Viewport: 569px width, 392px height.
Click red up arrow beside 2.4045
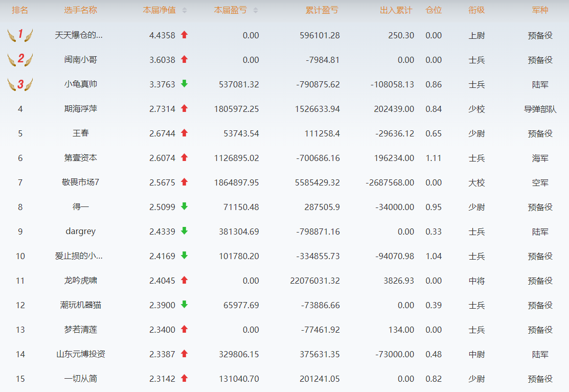(185, 280)
